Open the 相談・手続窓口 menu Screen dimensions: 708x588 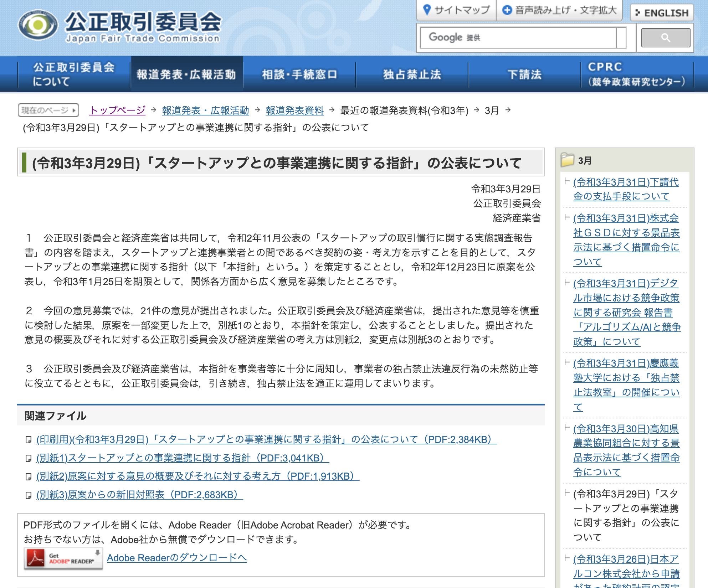click(x=299, y=74)
